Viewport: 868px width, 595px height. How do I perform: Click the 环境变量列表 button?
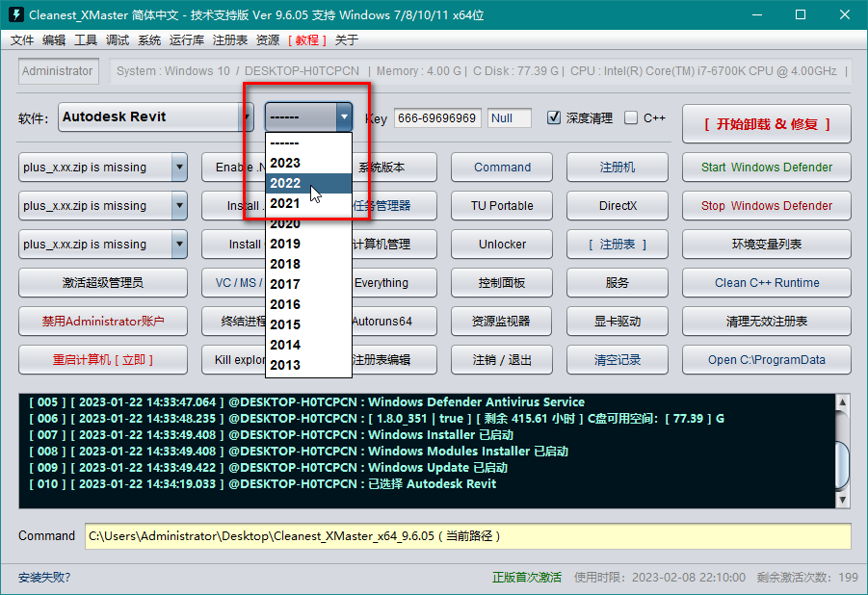click(767, 245)
